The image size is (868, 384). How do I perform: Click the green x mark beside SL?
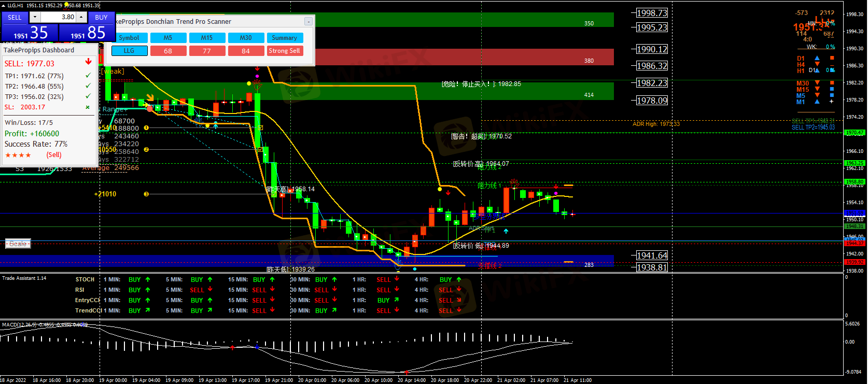point(88,107)
